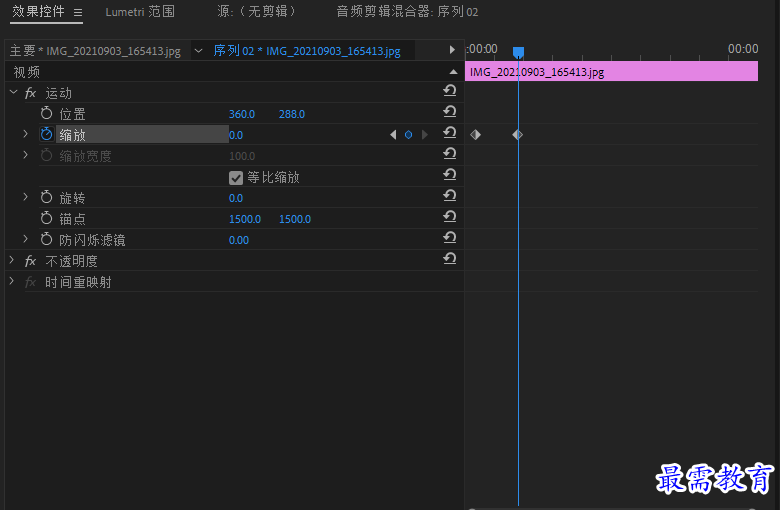Select the 锚点 property label

tap(73, 219)
